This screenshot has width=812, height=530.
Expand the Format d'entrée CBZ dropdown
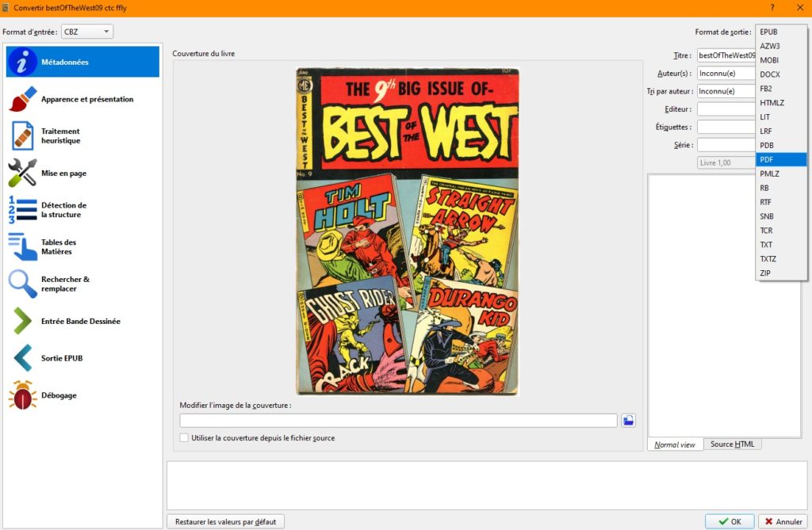pos(87,32)
